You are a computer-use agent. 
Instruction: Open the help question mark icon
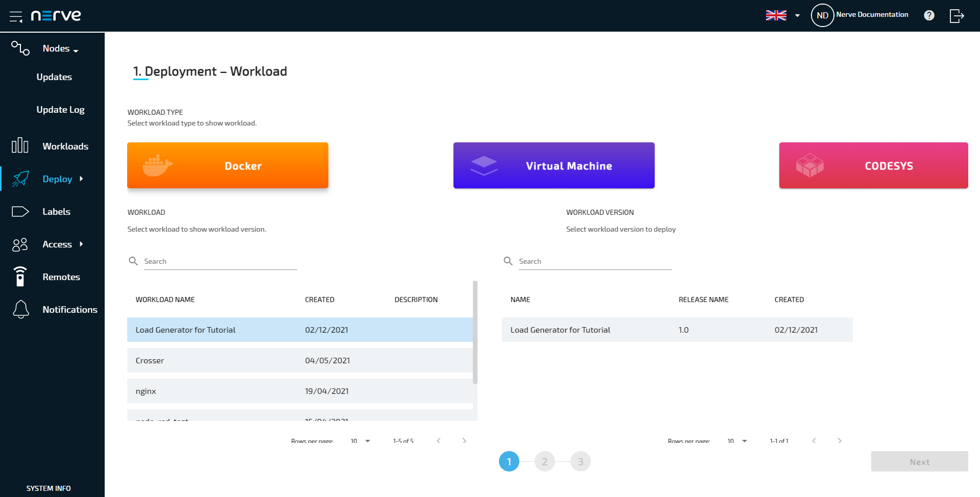click(x=929, y=15)
